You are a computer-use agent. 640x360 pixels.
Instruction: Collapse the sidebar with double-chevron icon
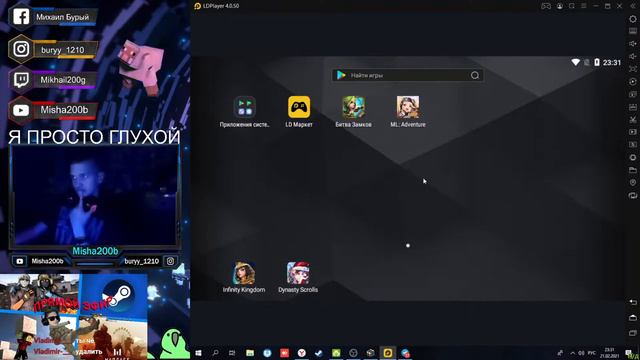pos(633,6)
